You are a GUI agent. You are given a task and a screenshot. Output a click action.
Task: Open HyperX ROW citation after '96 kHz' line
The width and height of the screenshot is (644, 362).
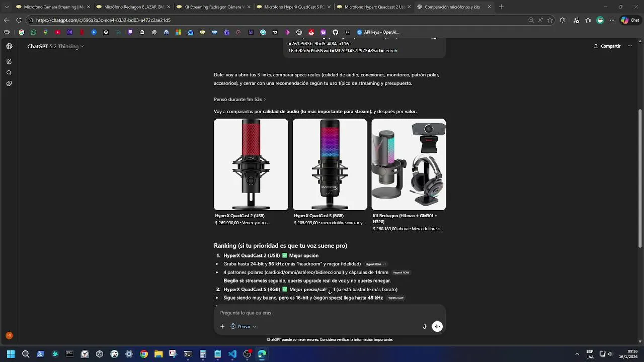[x=376, y=264]
